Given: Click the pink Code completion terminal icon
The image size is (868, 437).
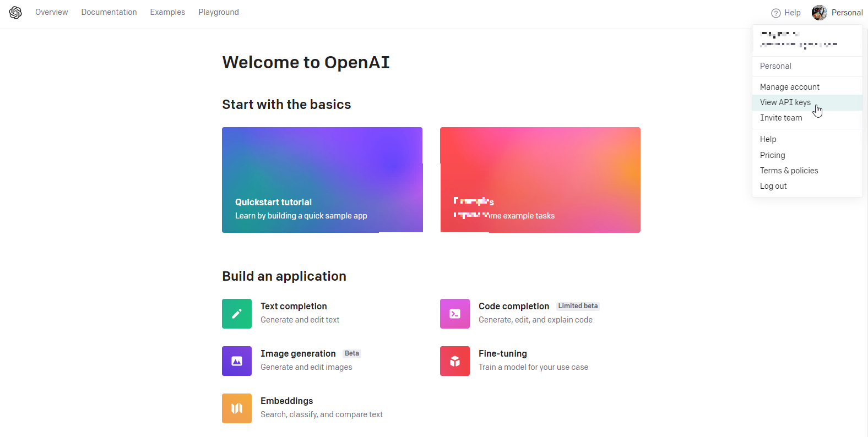Looking at the screenshot, I should (x=455, y=314).
